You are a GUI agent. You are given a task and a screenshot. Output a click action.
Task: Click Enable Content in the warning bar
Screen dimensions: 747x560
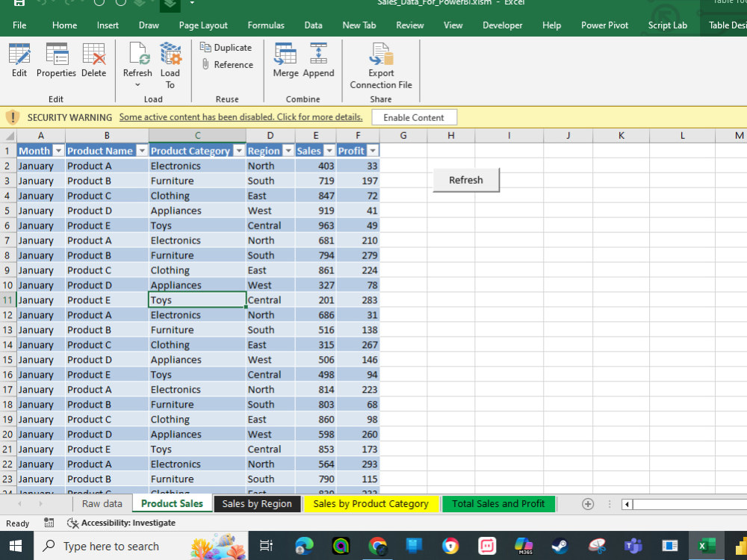pos(414,118)
